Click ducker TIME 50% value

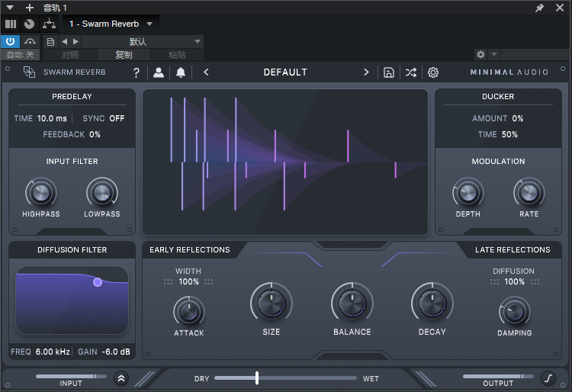click(x=509, y=134)
